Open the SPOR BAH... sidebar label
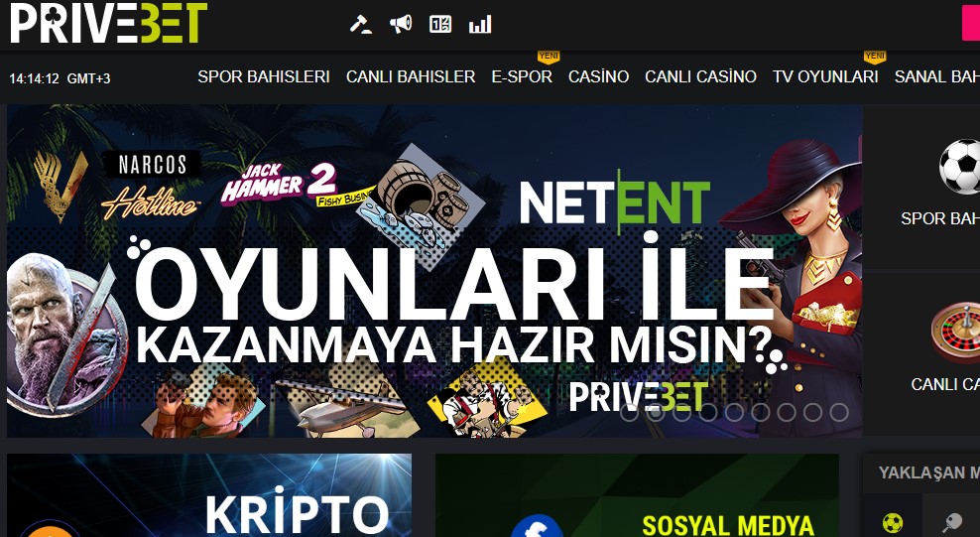This screenshot has height=537, width=980. click(940, 218)
